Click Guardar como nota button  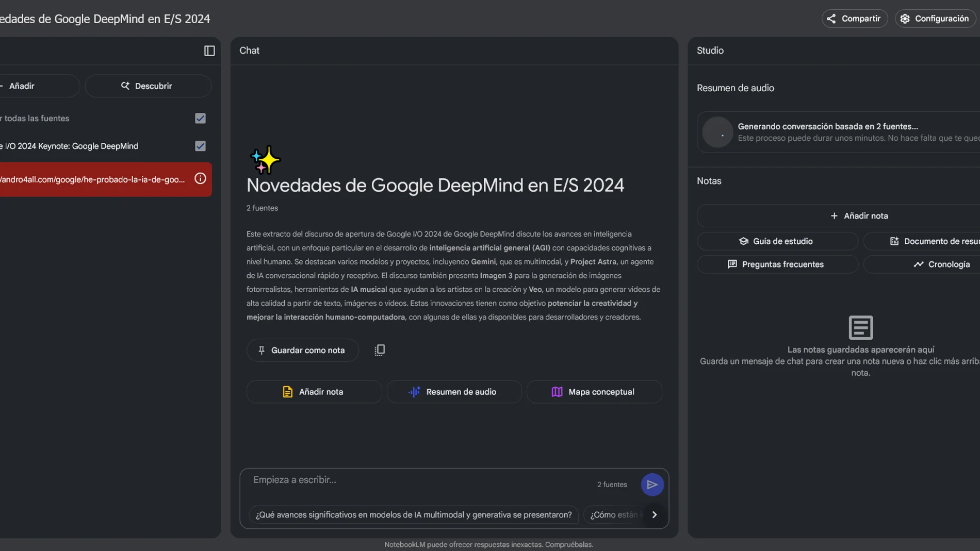coord(302,350)
